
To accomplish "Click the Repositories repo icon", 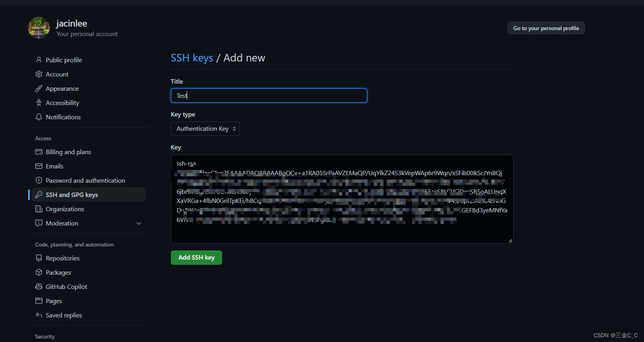I will coord(39,258).
